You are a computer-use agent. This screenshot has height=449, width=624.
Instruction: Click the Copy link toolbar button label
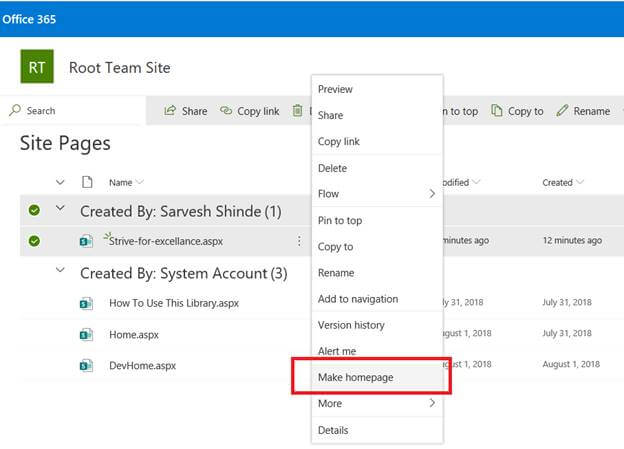(x=258, y=111)
